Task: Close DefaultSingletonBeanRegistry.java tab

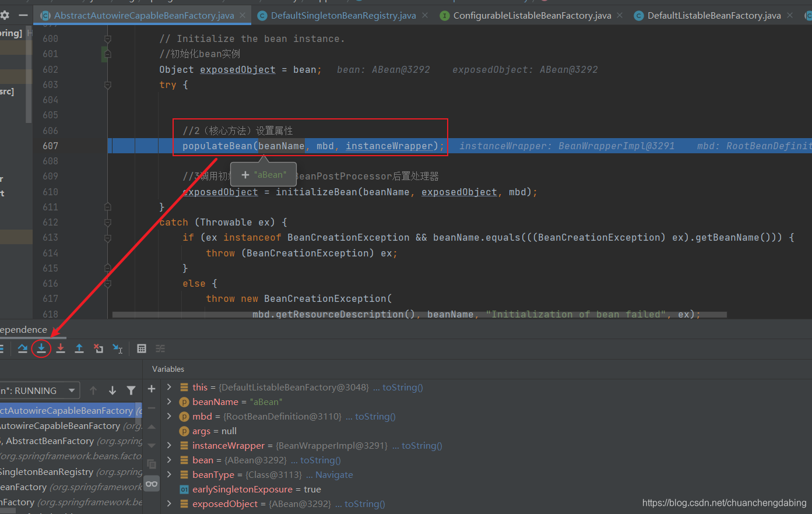Action: pos(424,16)
